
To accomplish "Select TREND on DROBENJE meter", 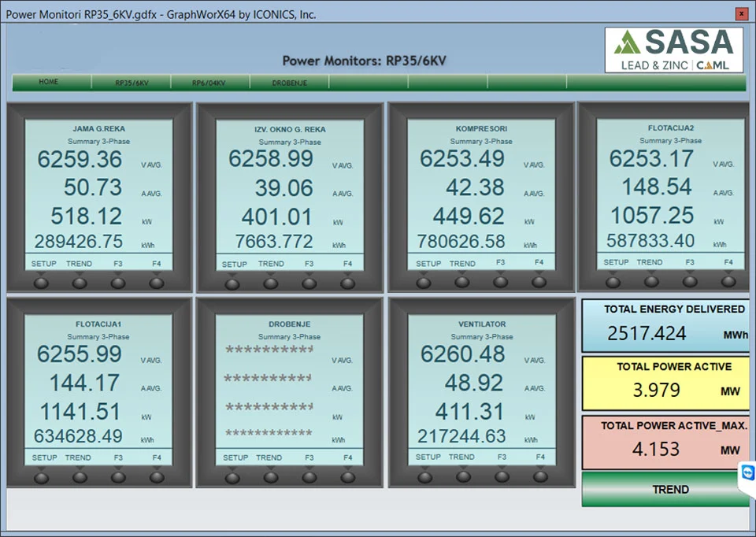I will pos(269,457).
